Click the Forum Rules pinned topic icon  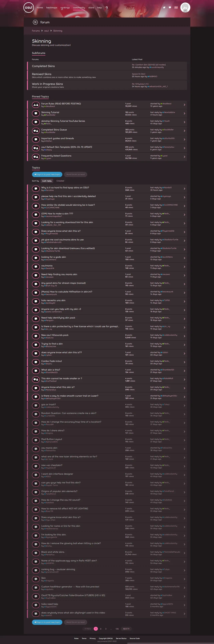[36, 105]
